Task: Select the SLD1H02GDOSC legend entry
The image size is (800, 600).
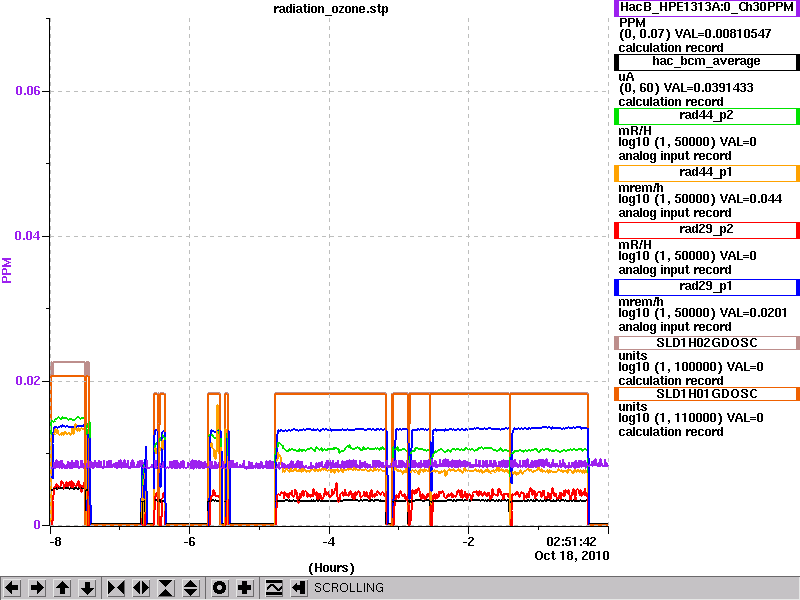Action: coord(707,343)
